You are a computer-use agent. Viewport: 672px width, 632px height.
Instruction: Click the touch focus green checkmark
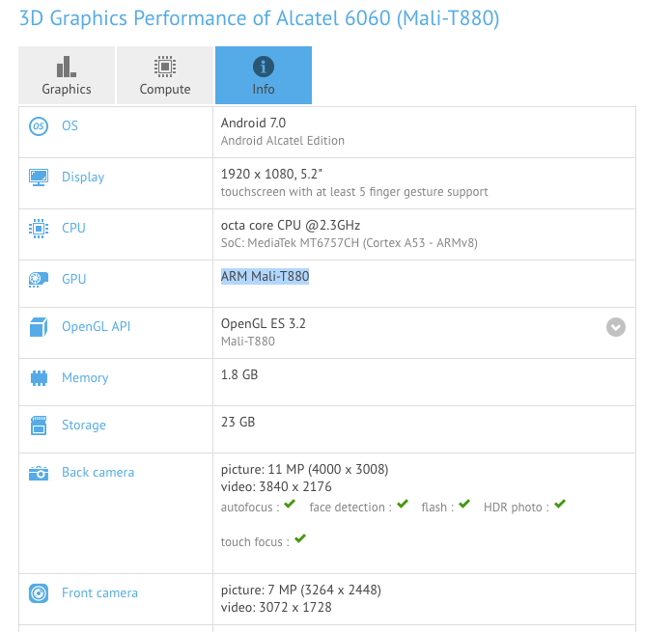click(x=300, y=538)
